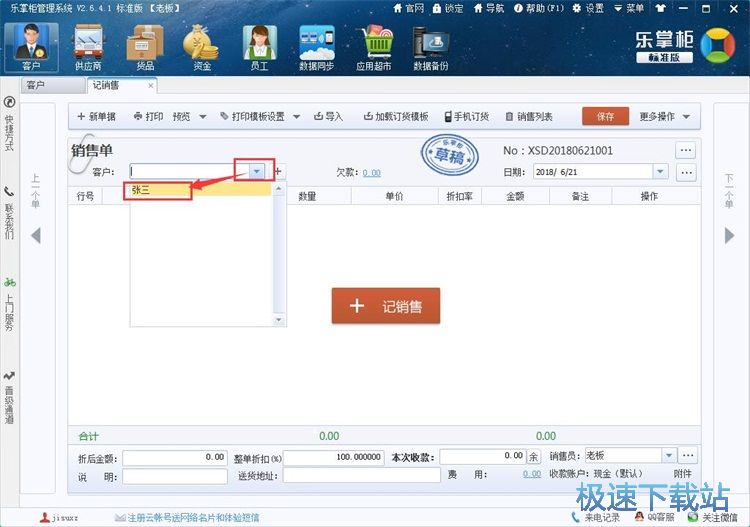
Task: Open the 数据同步 data sync icon
Action: pos(316,47)
